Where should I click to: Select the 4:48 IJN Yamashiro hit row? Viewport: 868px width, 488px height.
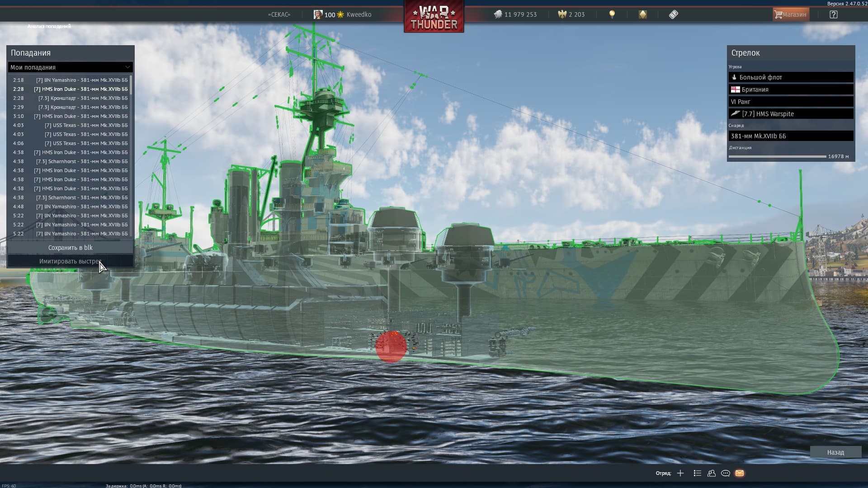(x=70, y=206)
